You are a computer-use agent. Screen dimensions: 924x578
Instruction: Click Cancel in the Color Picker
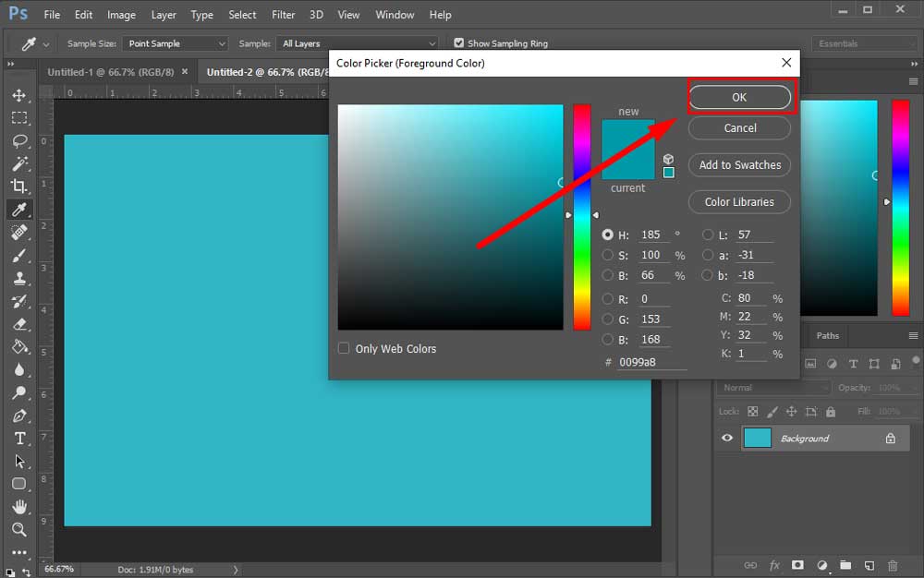click(x=739, y=127)
